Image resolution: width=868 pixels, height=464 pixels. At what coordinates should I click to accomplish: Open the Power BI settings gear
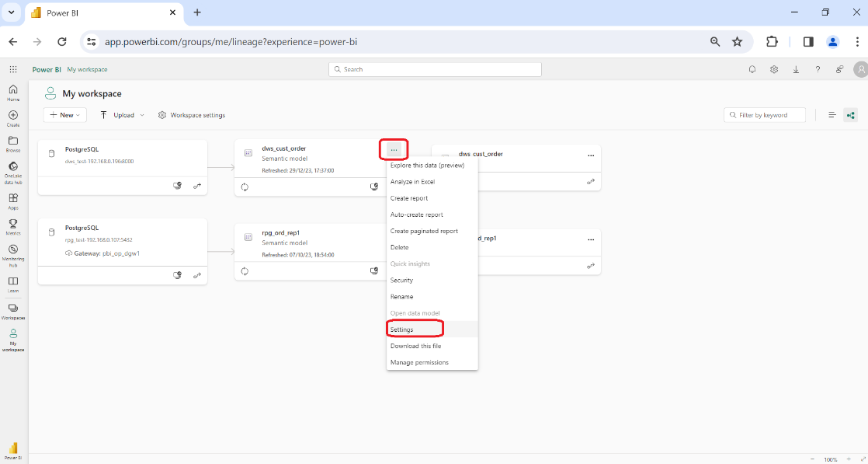(774, 69)
